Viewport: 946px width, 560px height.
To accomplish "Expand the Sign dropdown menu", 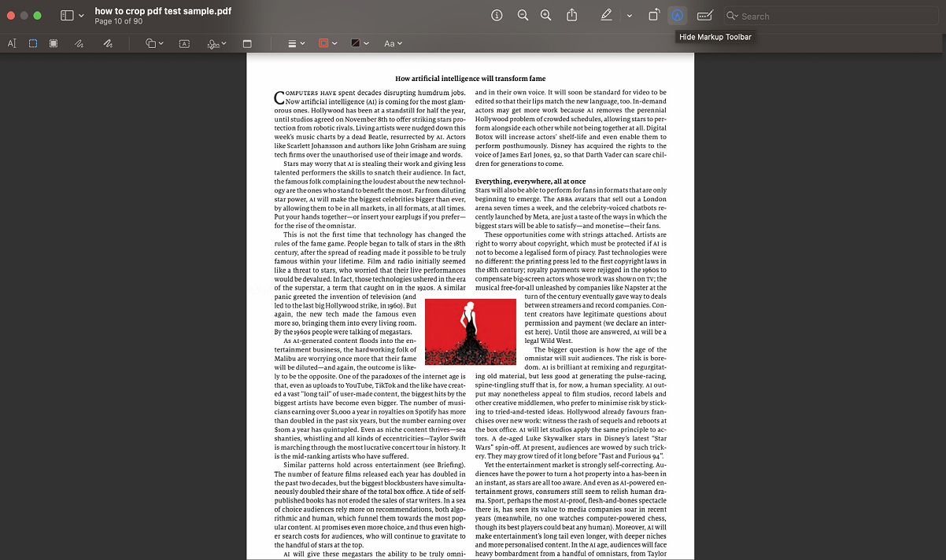I will coord(216,43).
